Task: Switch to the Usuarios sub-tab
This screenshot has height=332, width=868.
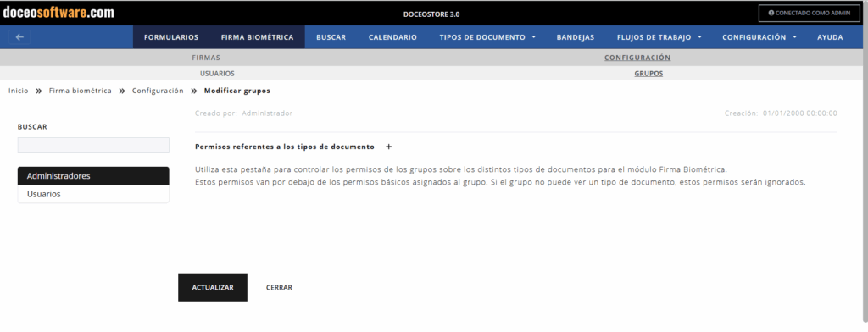Action: pos(217,73)
